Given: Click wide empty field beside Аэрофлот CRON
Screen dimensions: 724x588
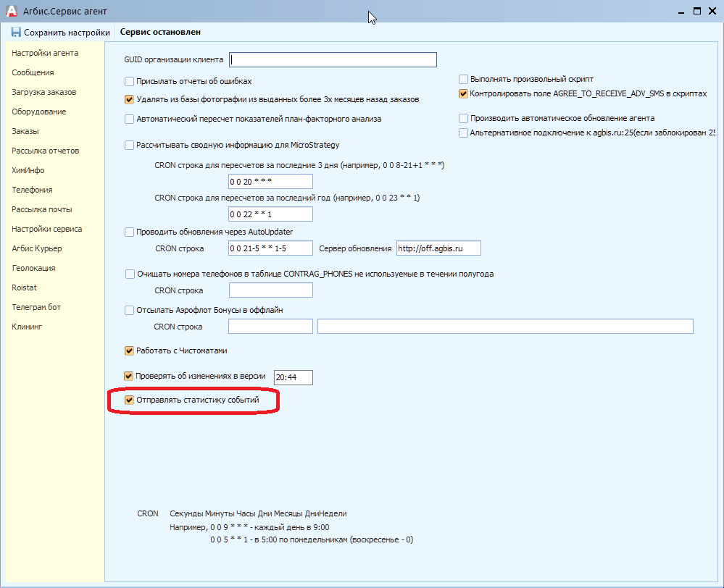Looking at the screenshot, I should pyautogui.click(x=505, y=327).
